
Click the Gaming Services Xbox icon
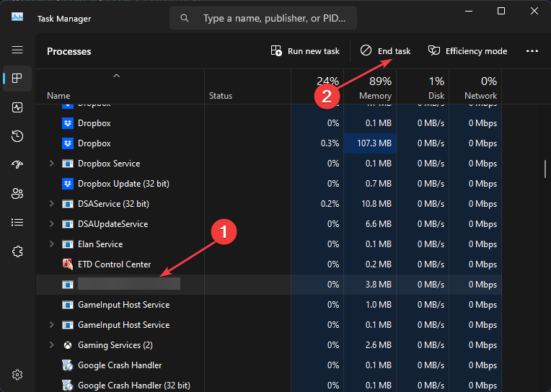[68, 345]
